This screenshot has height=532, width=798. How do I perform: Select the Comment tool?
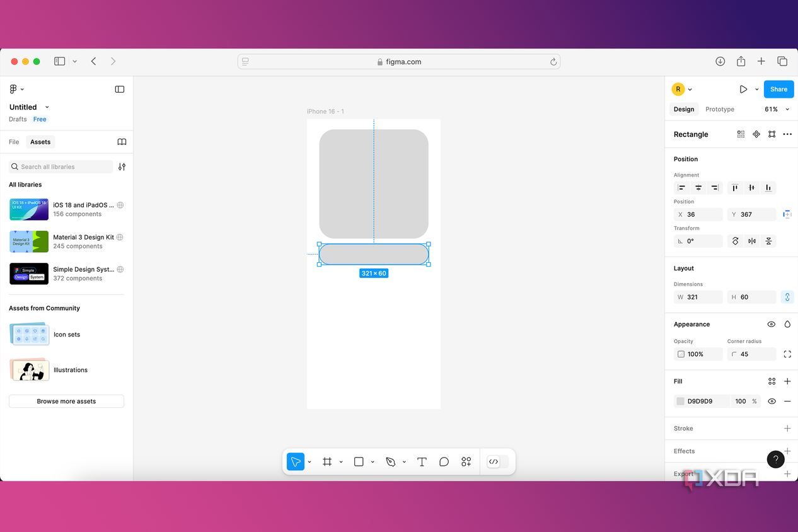pyautogui.click(x=444, y=461)
